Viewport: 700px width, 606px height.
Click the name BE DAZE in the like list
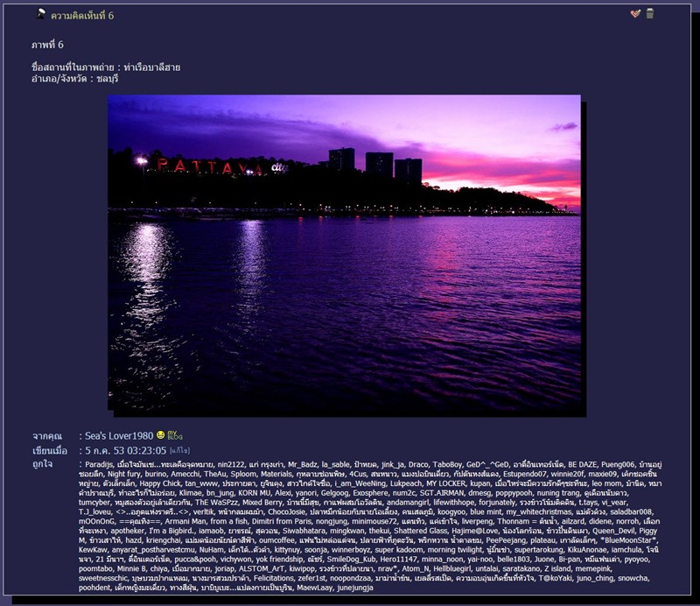(582, 465)
